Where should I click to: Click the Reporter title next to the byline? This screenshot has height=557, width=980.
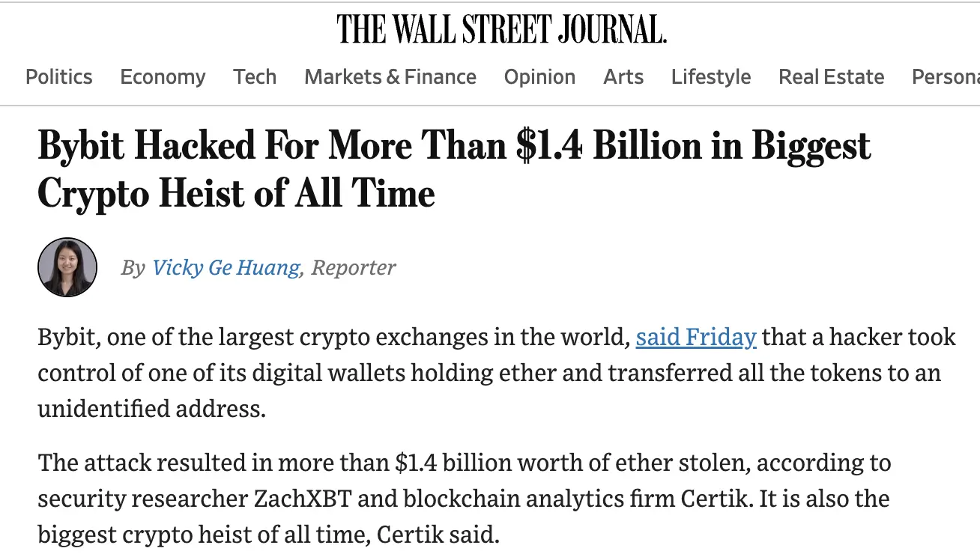[354, 267]
